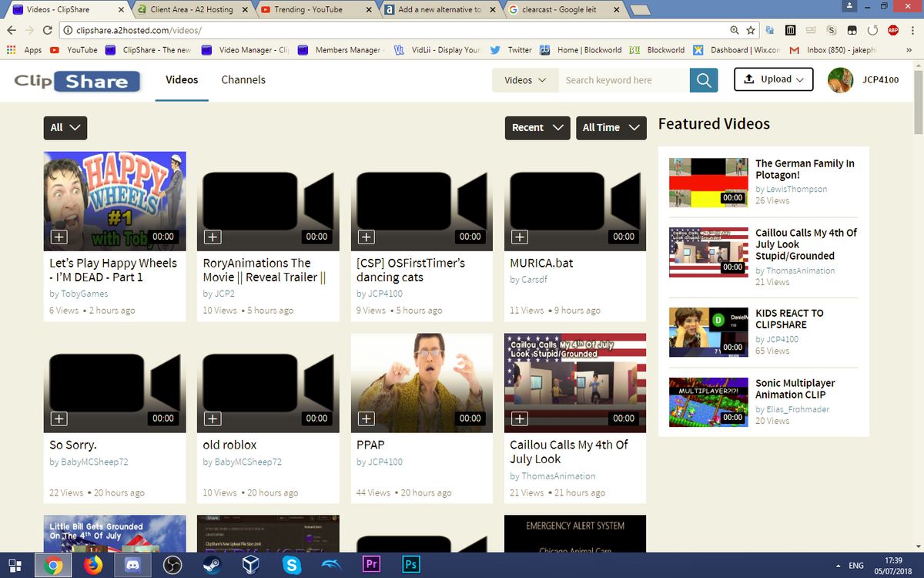The width and height of the screenshot is (924, 578).
Task: Click the plus icon on the MURICA.bat thumbnail
Action: click(520, 237)
